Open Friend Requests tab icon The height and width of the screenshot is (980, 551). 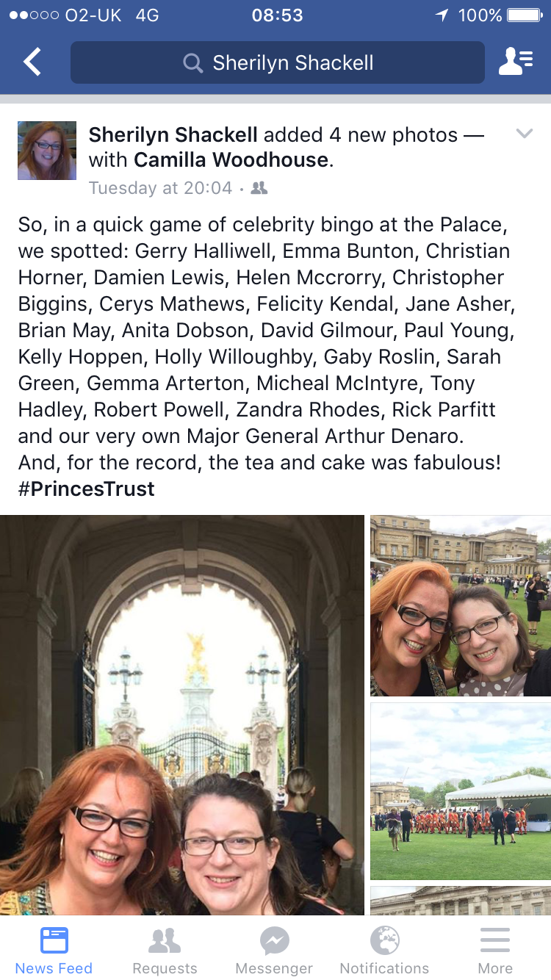tap(165, 940)
